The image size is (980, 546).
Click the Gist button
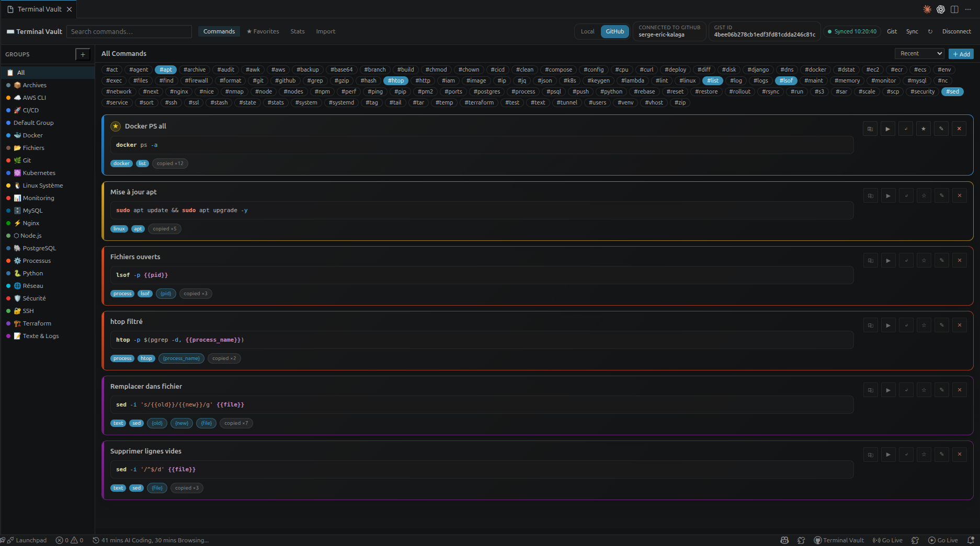tap(892, 31)
